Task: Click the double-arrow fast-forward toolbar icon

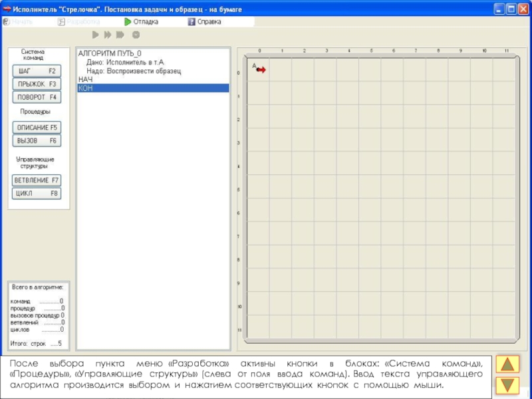Action: coord(108,35)
